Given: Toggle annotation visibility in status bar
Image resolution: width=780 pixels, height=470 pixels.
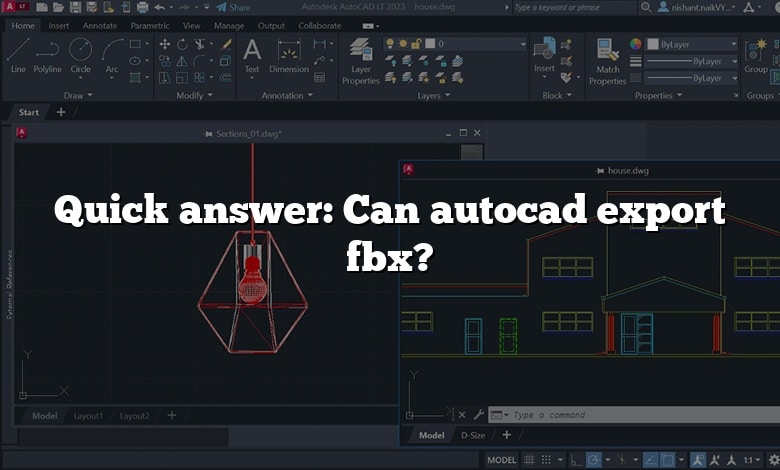Looking at the screenshot, I should pos(698,460).
